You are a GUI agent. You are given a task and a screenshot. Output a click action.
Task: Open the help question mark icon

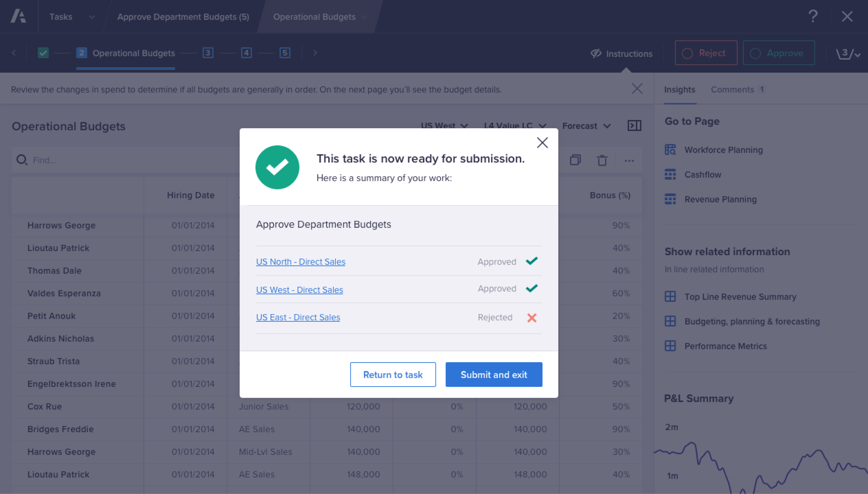[813, 16]
